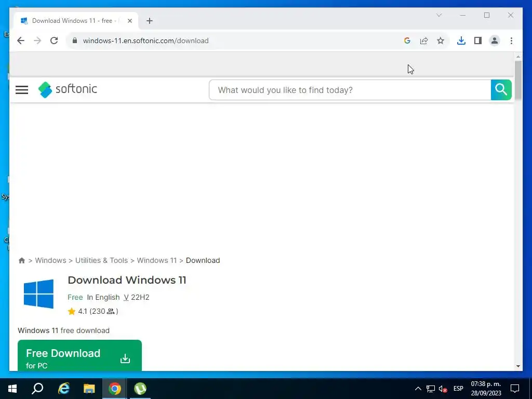Click the Download breadcrumb text
532x399 pixels.
(x=203, y=260)
